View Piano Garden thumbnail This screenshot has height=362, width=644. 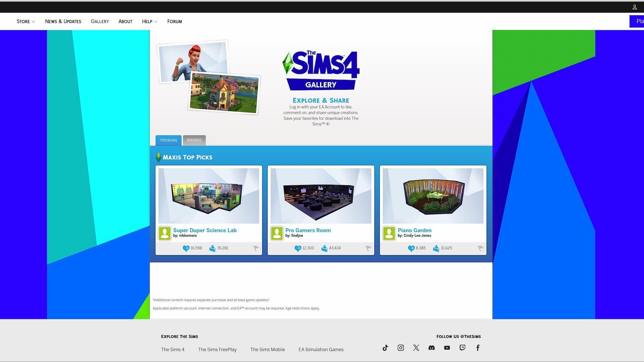tap(433, 196)
